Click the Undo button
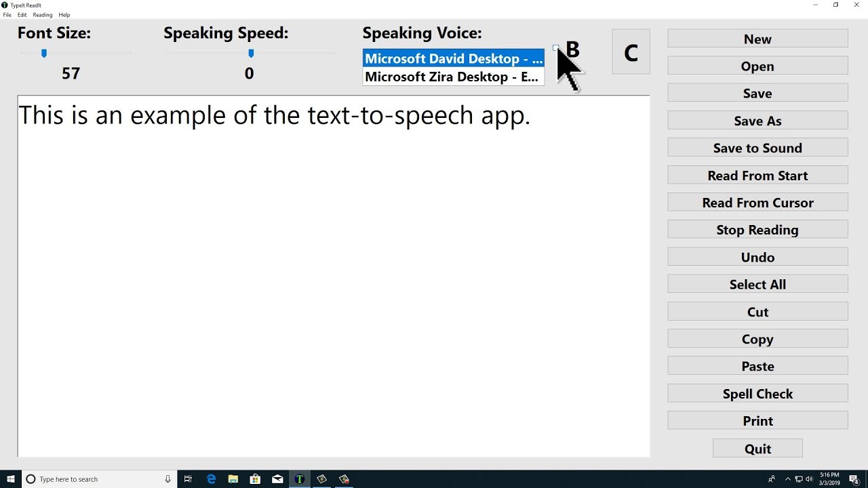Viewport: 868px width, 488px height. 757,257
